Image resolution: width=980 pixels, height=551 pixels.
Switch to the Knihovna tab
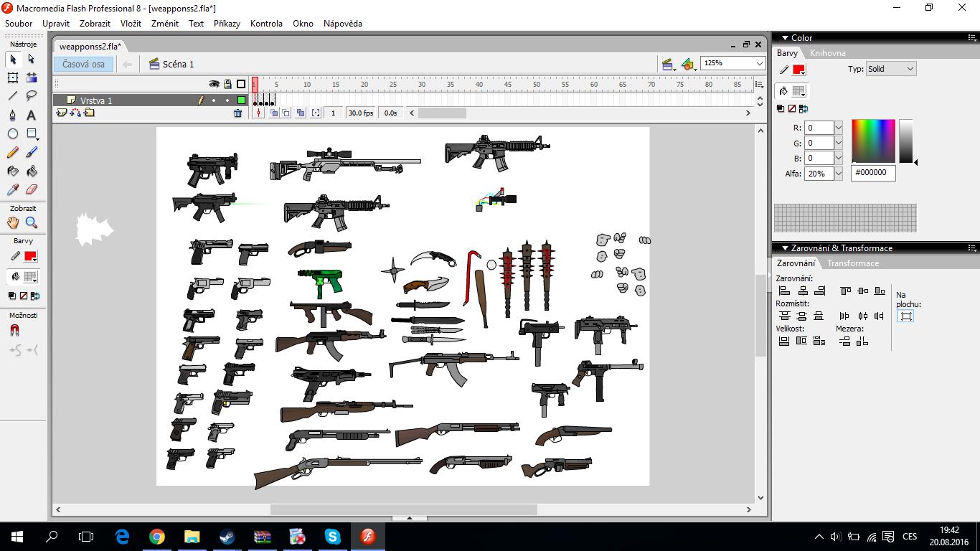828,53
